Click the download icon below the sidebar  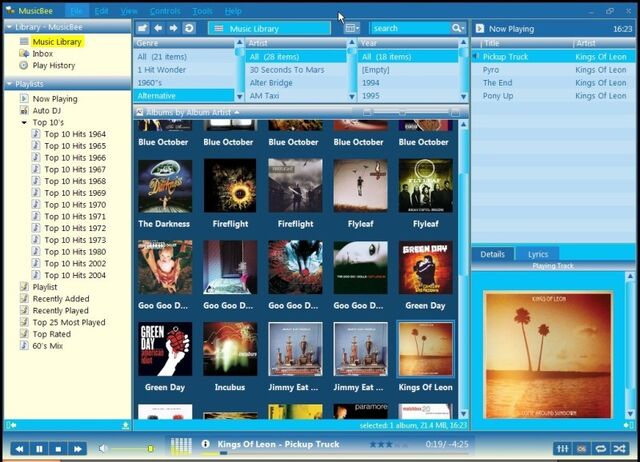click(x=125, y=425)
